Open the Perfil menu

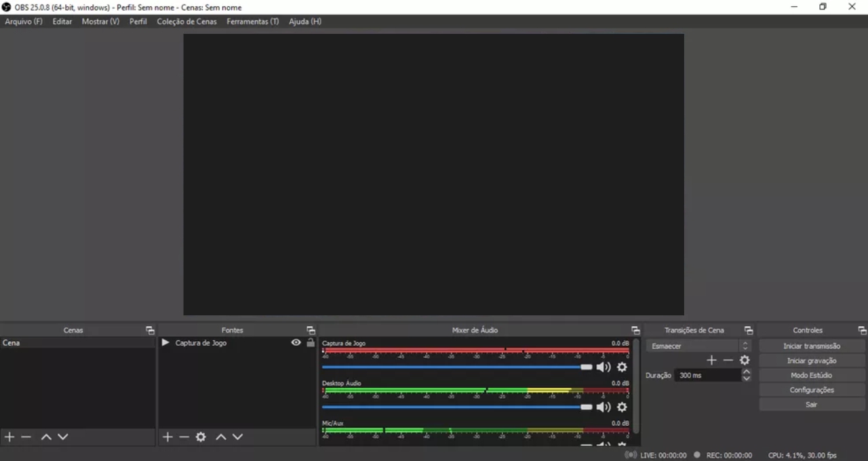click(x=138, y=22)
